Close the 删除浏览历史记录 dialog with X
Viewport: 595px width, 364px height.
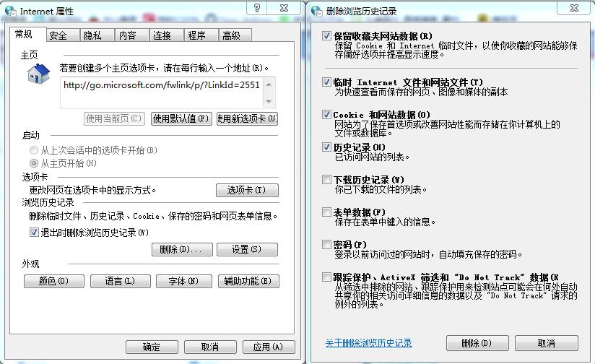574,8
